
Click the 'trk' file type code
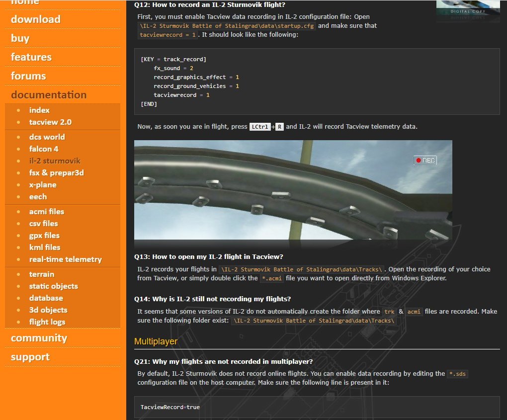(389, 312)
